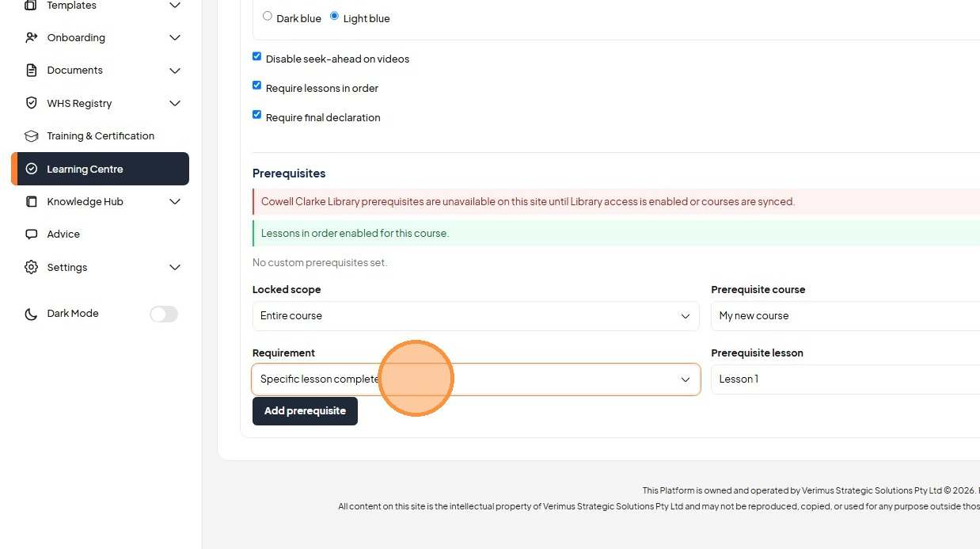This screenshot has width=980, height=549.
Task: Open the Prerequisite lesson field
Action: [x=845, y=379]
